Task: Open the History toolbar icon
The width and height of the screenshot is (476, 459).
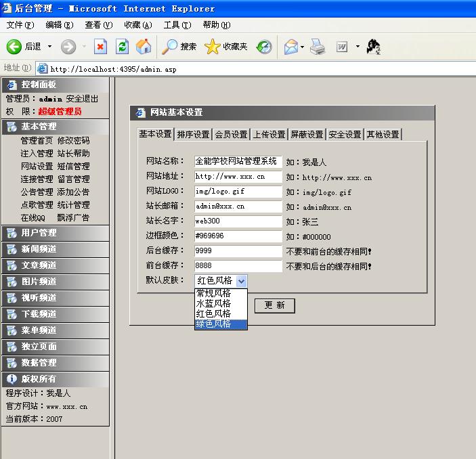Action: (264, 47)
